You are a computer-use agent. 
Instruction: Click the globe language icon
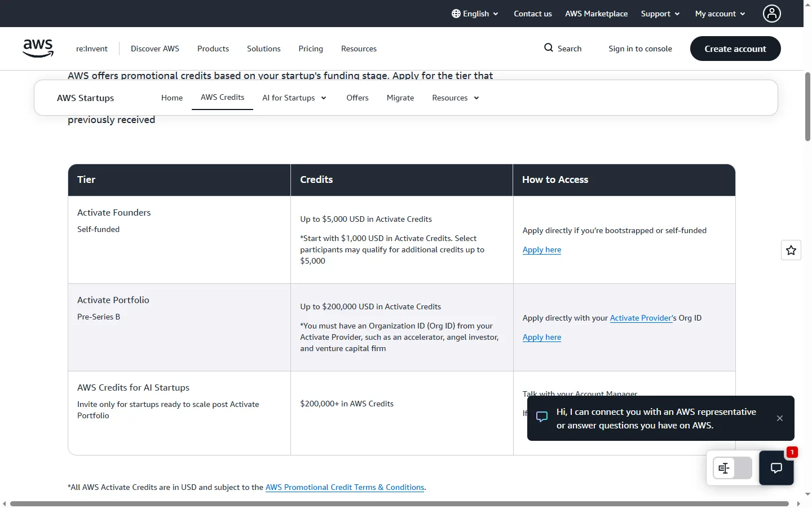(x=456, y=14)
